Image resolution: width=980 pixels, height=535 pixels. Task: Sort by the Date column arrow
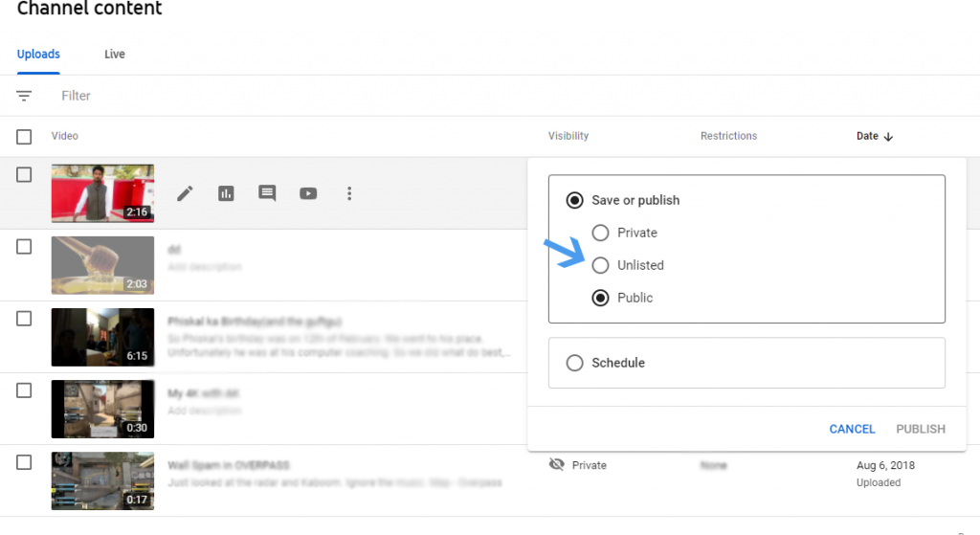(x=888, y=137)
